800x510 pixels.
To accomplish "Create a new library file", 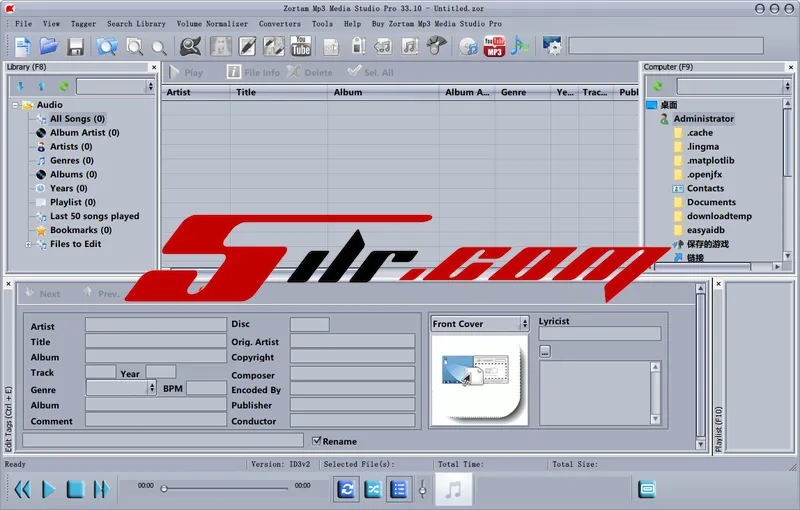I will (x=22, y=47).
